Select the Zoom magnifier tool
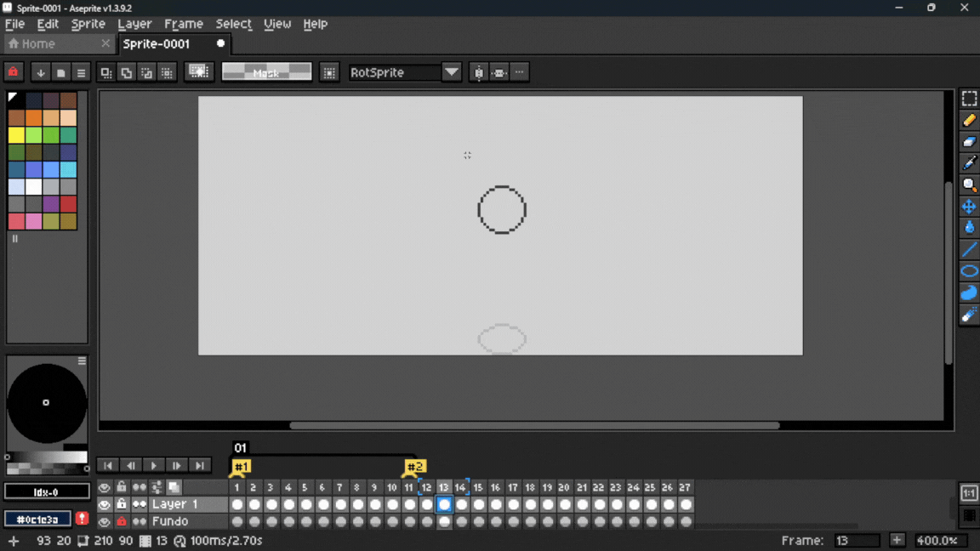Viewport: 980px width, 551px height. click(x=969, y=185)
